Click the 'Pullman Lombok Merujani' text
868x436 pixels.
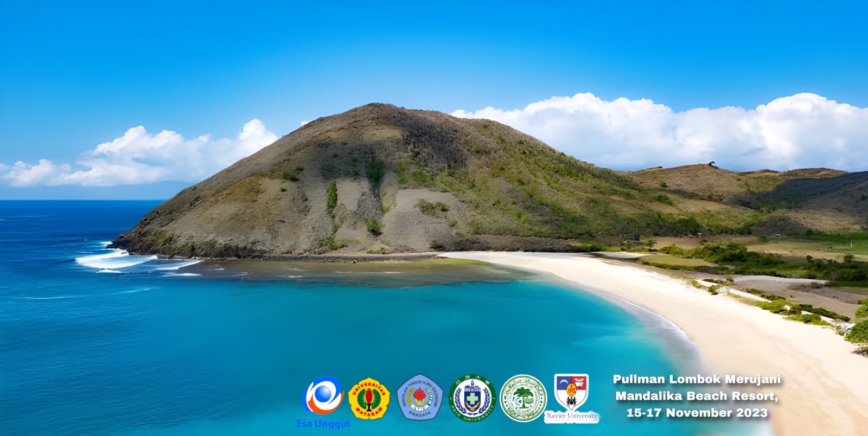(x=697, y=379)
